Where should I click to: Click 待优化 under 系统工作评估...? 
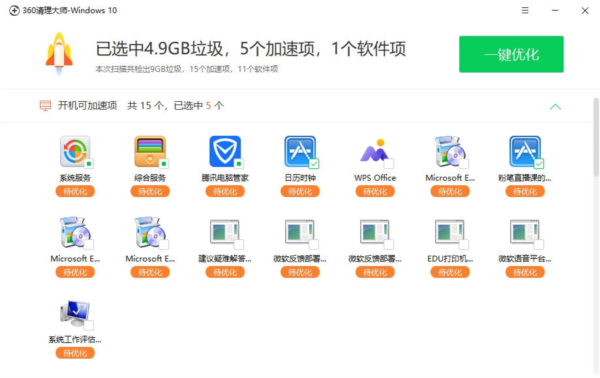75,353
